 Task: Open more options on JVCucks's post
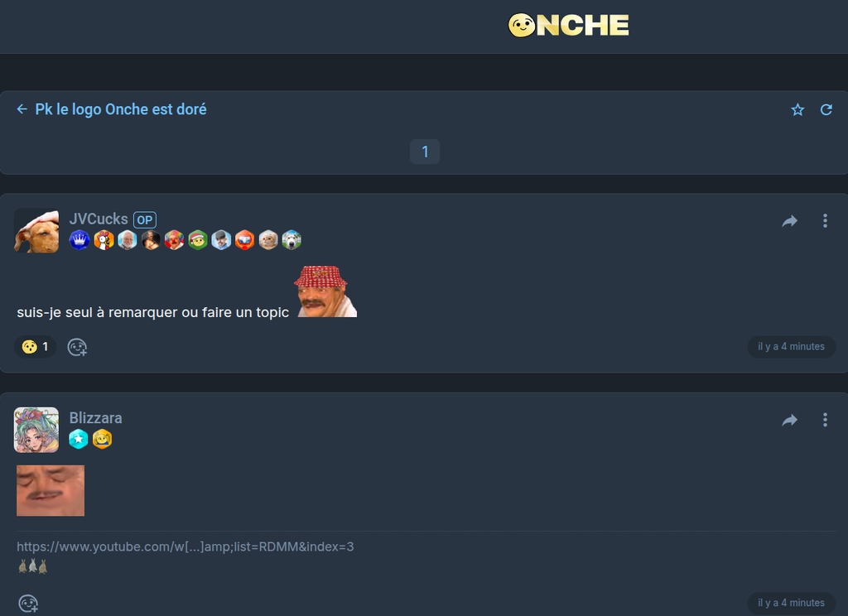point(825,221)
